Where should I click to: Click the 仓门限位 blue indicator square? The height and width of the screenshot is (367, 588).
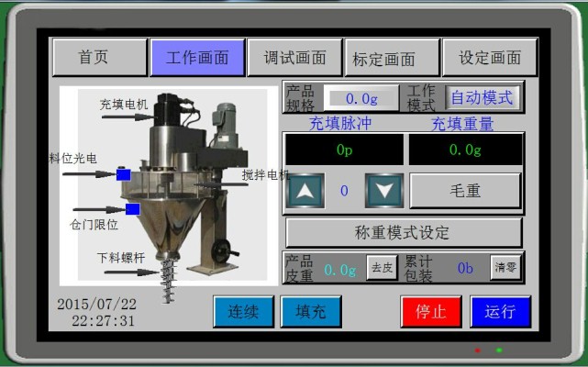133,209
